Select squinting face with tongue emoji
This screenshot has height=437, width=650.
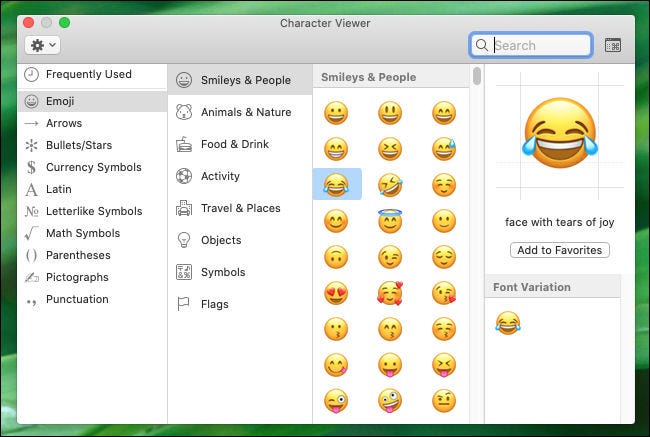click(x=444, y=365)
